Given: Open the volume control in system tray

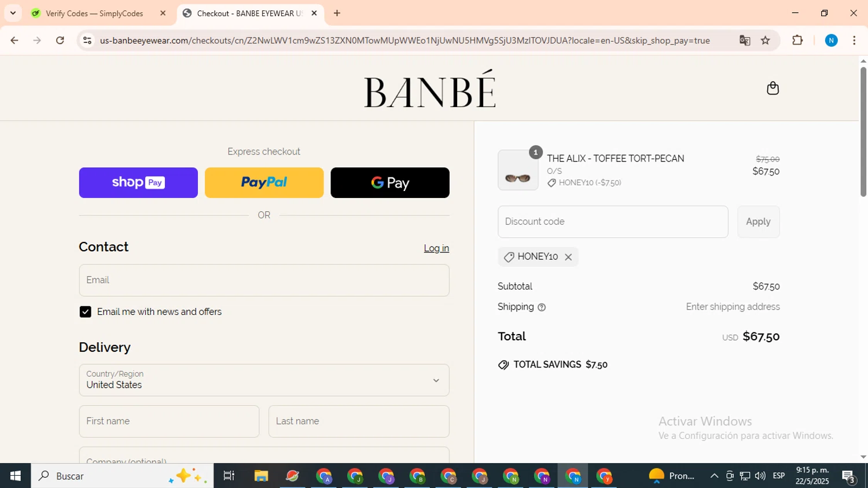Looking at the screenshot, I should [x=760, y=476].
